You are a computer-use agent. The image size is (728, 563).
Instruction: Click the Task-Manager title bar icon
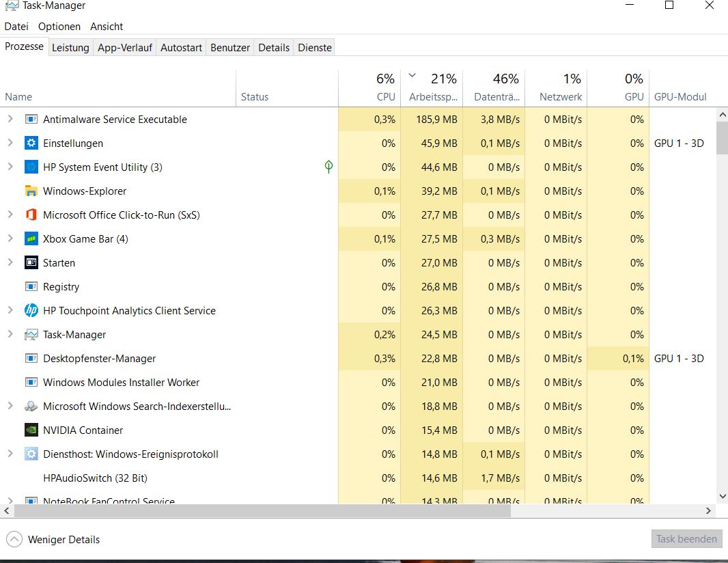click(12, 5)
